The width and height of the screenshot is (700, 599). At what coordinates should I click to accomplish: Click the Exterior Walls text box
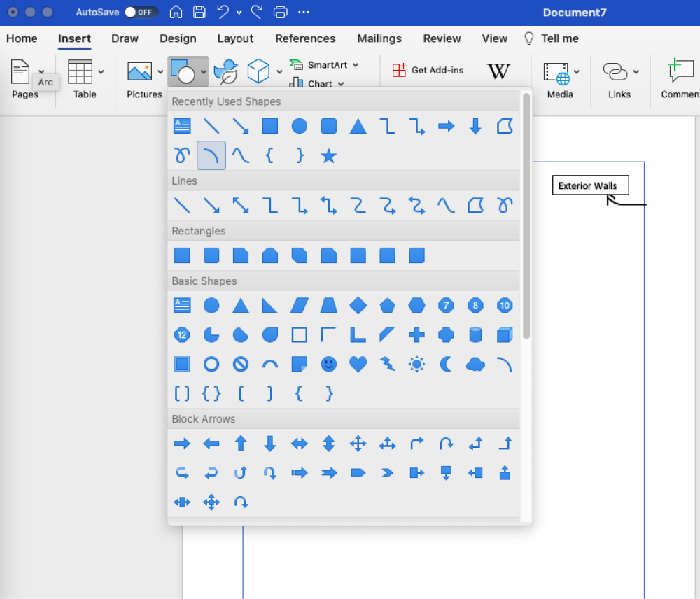click(590, 185)
